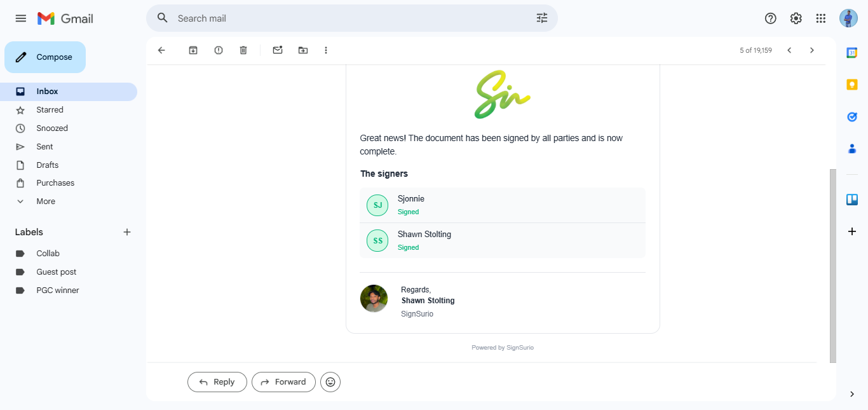Go back to inbox list arrow
Screen dimensions: 868x410
pos(161,50)
